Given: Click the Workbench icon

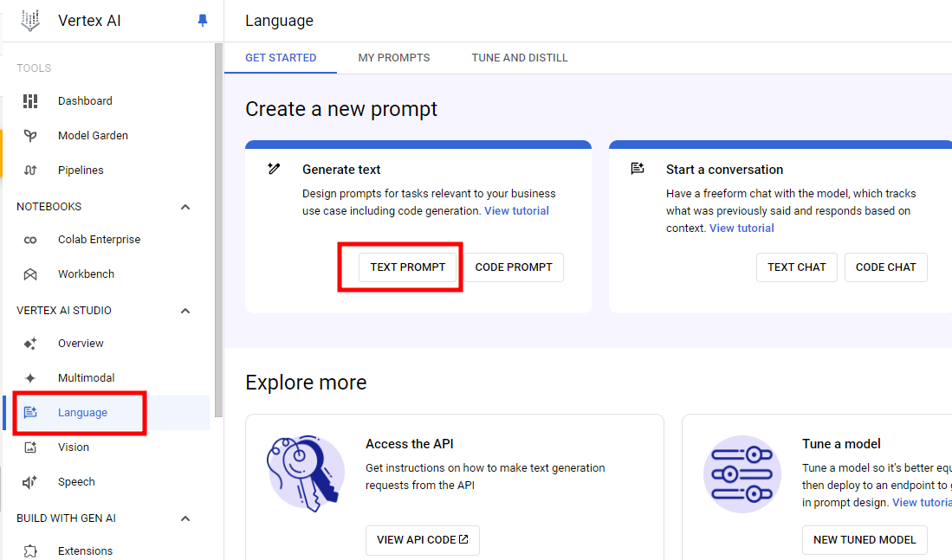Looking at the screenshot, I should (30, 274).
